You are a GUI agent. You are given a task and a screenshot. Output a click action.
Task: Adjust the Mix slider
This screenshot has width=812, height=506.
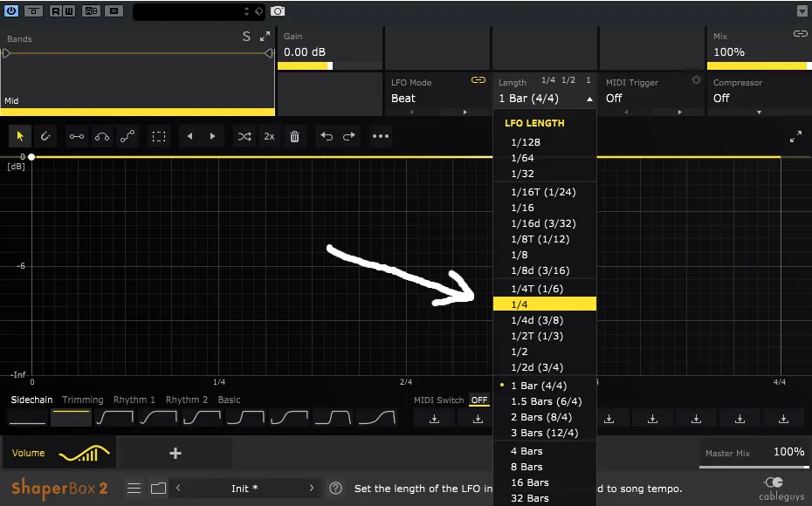click(x=759, y=65)
